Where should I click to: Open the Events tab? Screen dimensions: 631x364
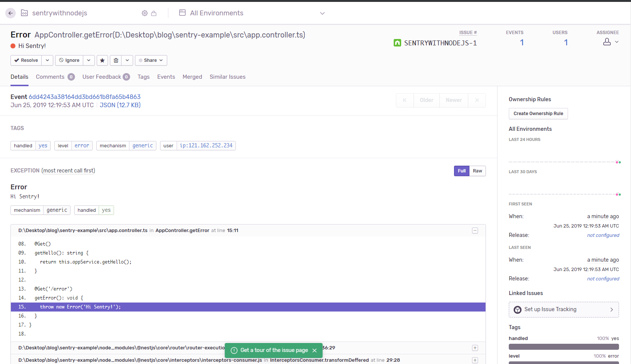point(166,77)
